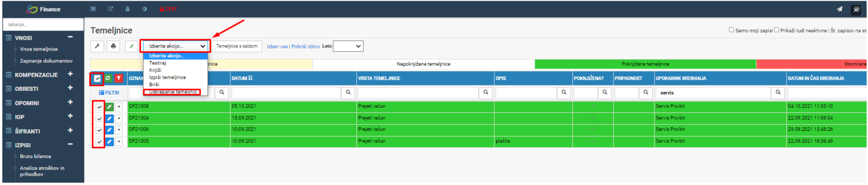Click the green pencil toolbar button
Viewport: 868px width, 185px height.
pos(132,46)
